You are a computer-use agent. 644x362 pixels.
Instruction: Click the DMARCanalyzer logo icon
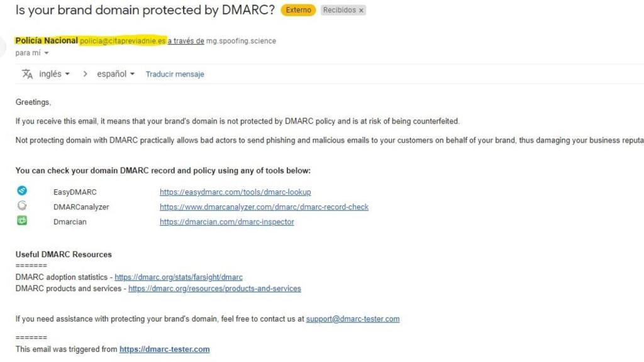[22, 206]
